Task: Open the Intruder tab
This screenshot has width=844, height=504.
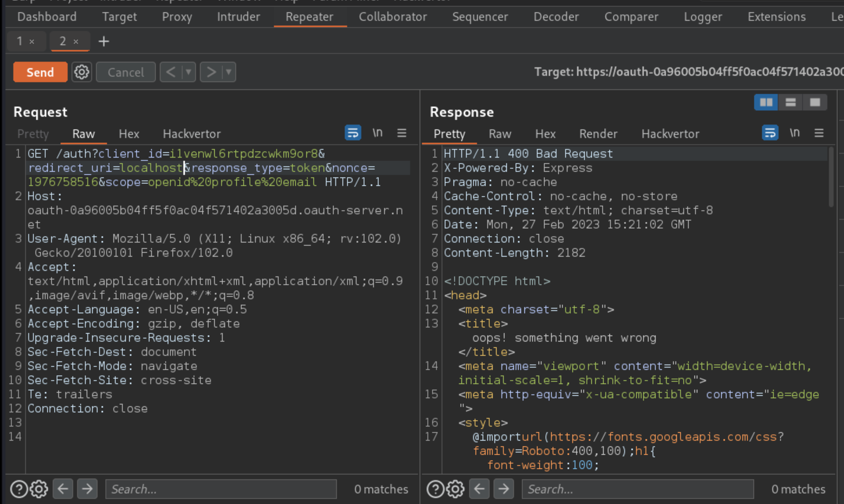Action: tap(238, 17)
